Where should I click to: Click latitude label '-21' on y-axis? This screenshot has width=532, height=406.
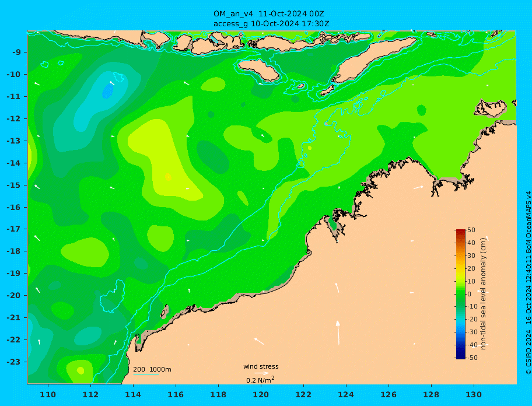pos(13,318)
